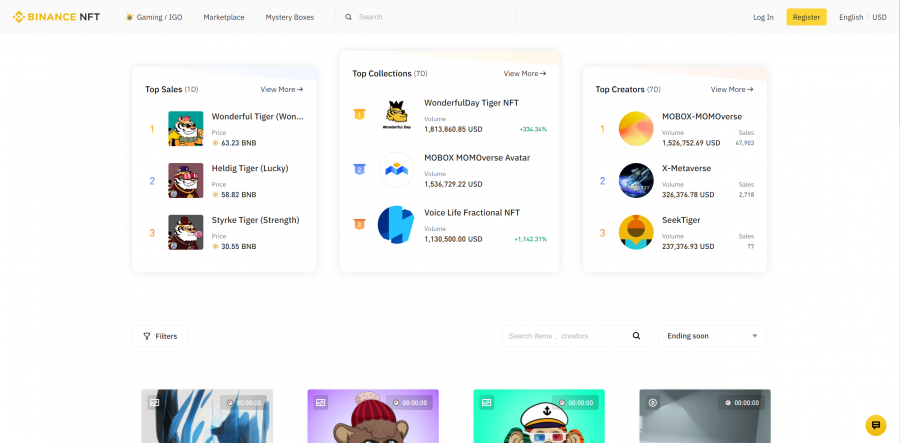The height and width of the screenshot is (443, 900).
Task: Open MOBOX-MOMOverse creator name
Action: pyautogui.click(x=702, y=116)
